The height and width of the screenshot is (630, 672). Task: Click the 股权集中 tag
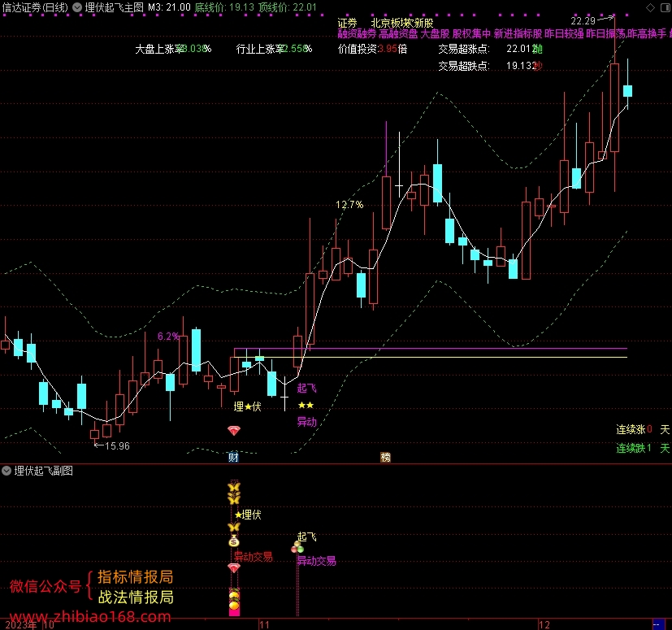point(472,34)
